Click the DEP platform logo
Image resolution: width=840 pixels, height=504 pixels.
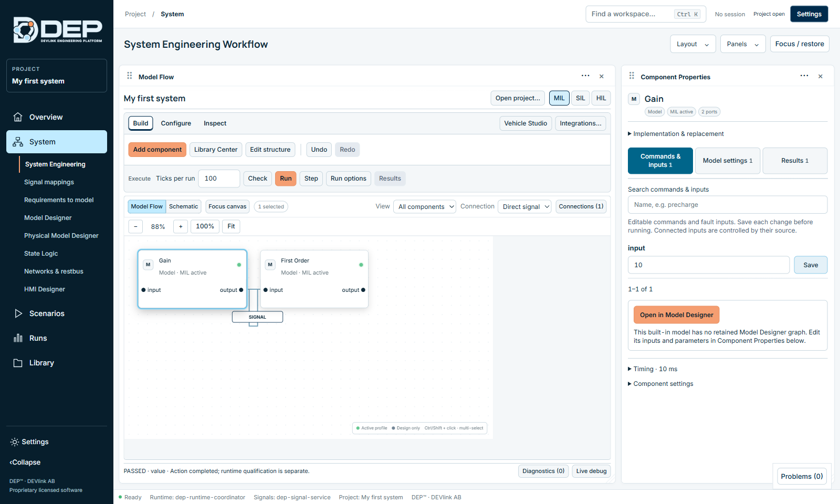[58, 29]
